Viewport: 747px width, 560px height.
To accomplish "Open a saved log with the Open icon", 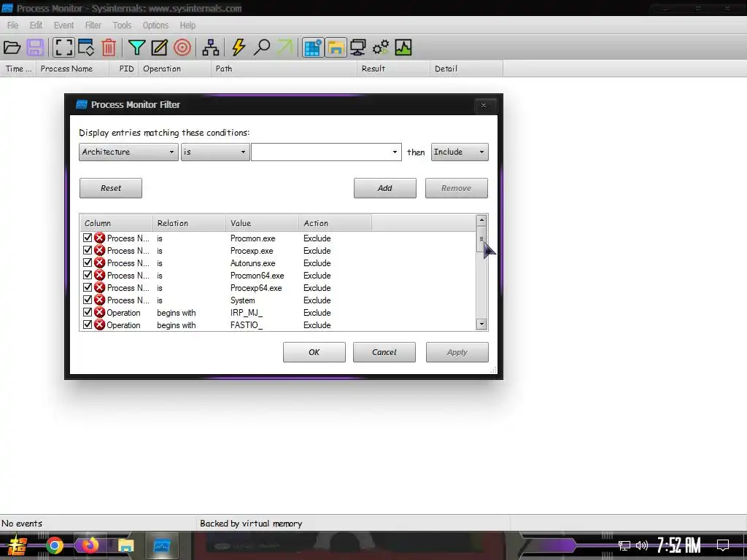I will pyautogui.click(x=12, y=47).
